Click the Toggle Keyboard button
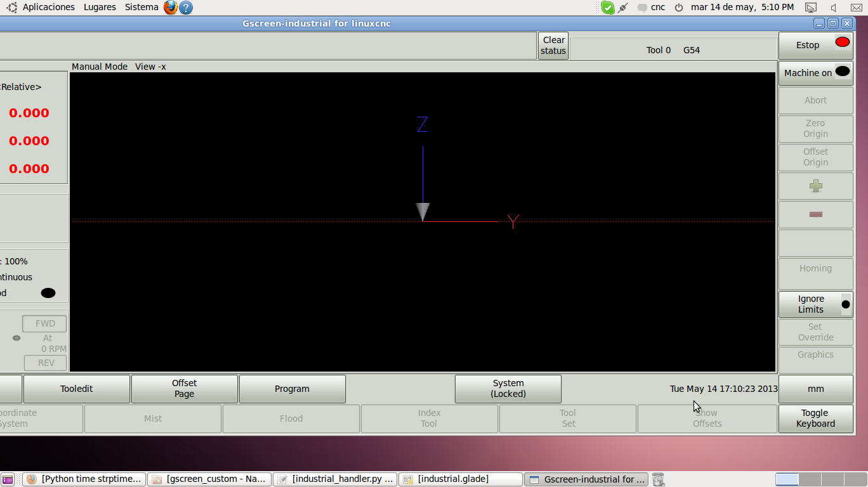The image size is (868, 487). 815,419
